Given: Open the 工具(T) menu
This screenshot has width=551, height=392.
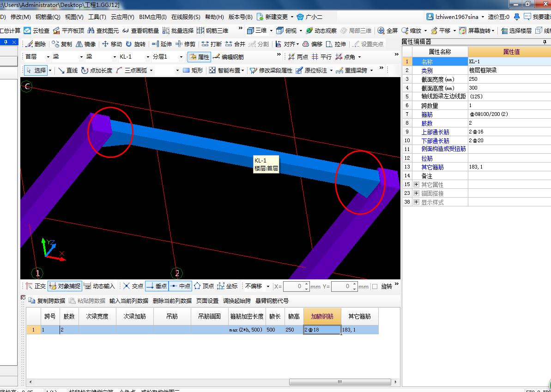Looking at the screenshot, I should pos(97,17).
